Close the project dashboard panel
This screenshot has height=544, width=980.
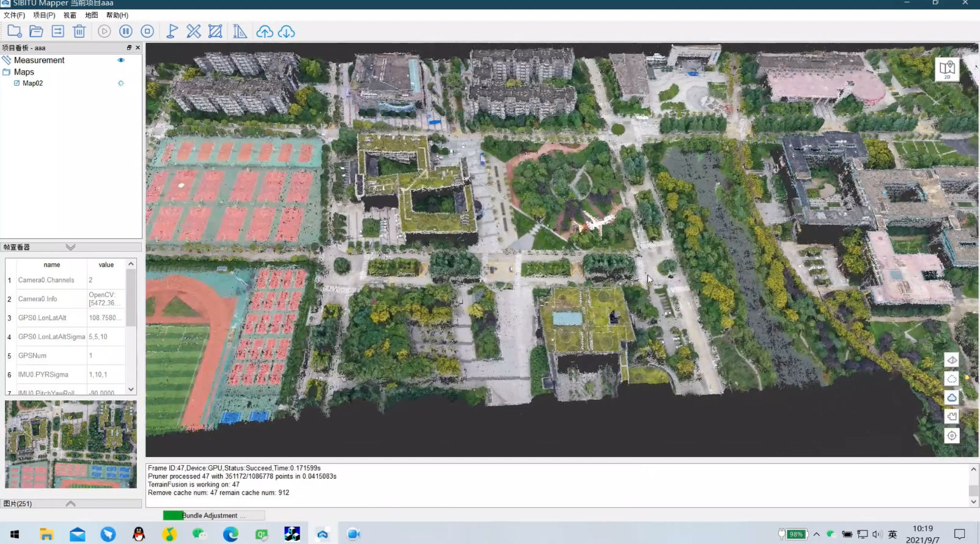point(138,48)
